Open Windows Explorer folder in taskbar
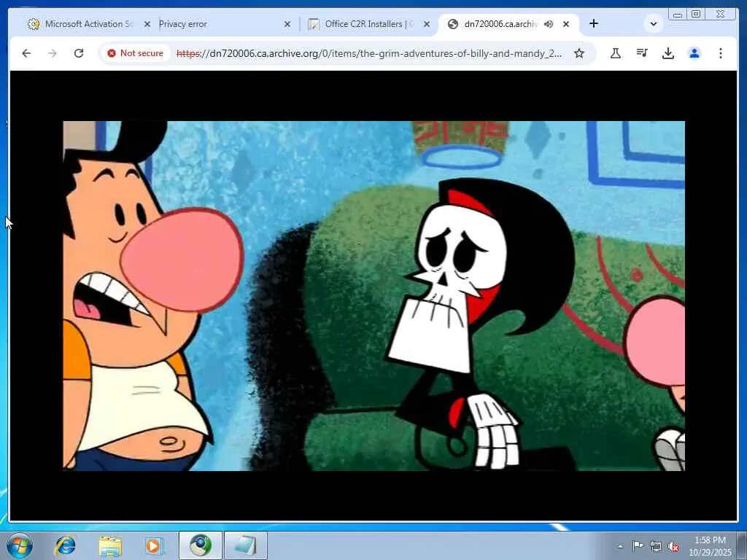The height and width of the screenshot is (560, 747). [110, 545]
